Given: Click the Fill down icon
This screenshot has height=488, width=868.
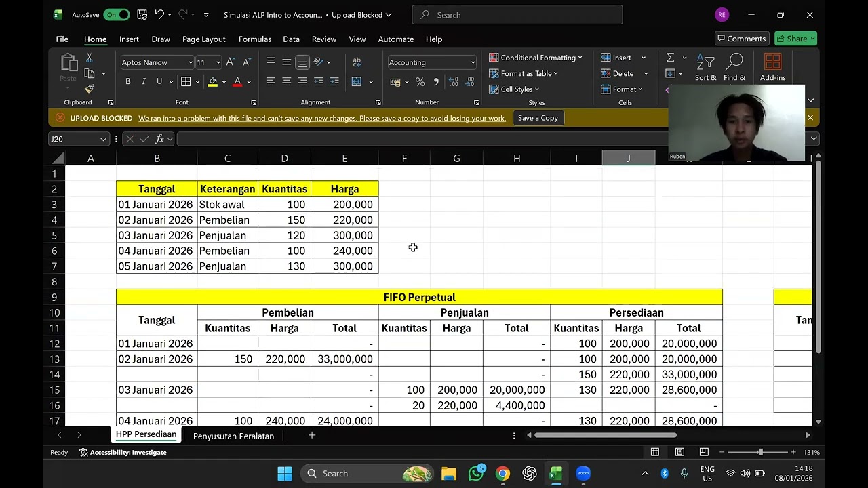Looking at the screenshot, I should (x=670, y=73).
